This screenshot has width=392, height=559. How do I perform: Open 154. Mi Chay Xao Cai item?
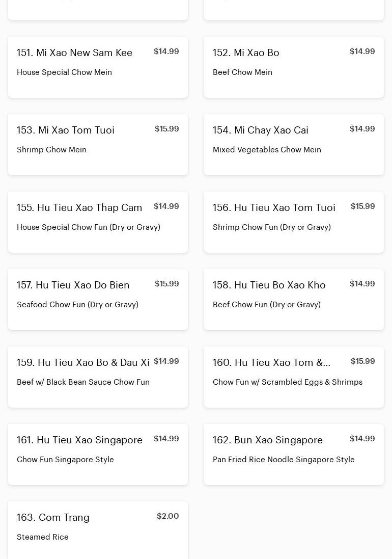[x=294, y=144]
